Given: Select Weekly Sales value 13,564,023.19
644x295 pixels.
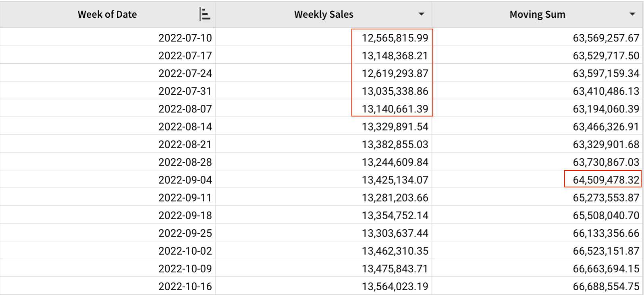Looking at the screenshot, I should click(395, 286).
